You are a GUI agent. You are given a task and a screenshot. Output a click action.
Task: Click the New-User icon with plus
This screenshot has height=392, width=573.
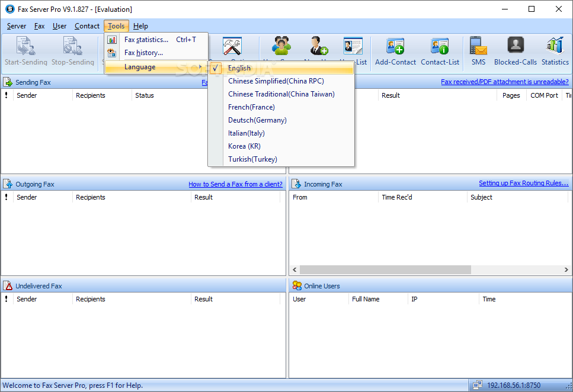pyautogui.click(x=319, y=46)
